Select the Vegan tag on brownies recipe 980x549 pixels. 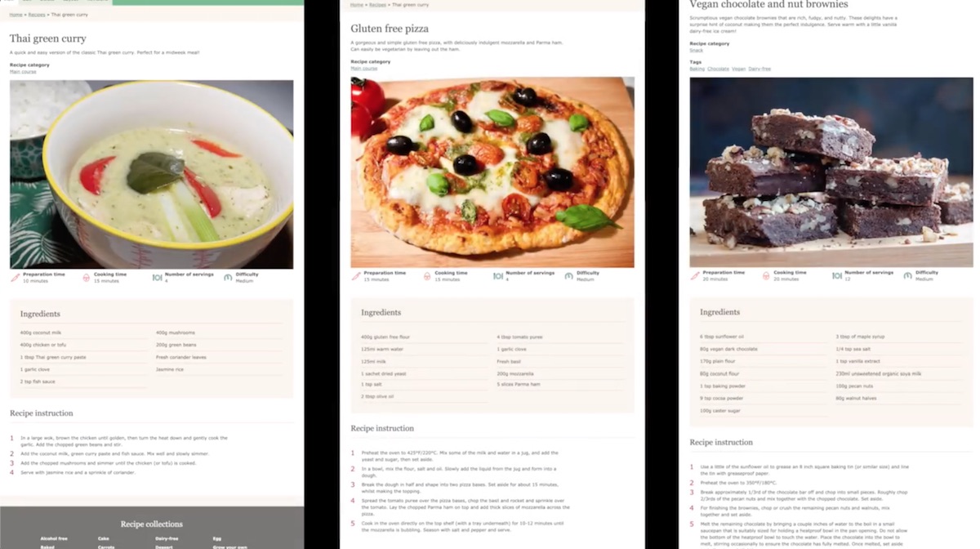point(738,69)
